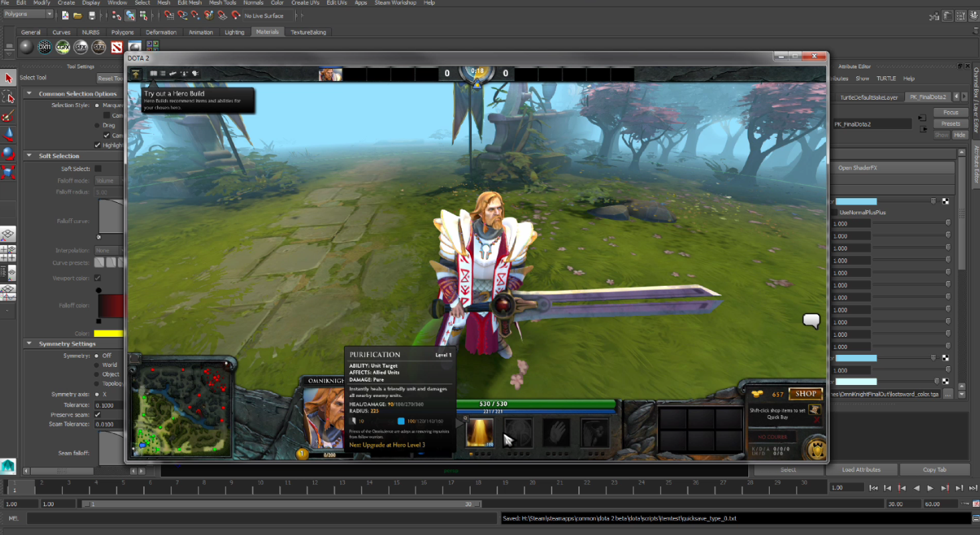The width and height of the screenshot is (980, 535).
Task: Click the New Scene icon in Maya toolbar
Action: point(65,14)
